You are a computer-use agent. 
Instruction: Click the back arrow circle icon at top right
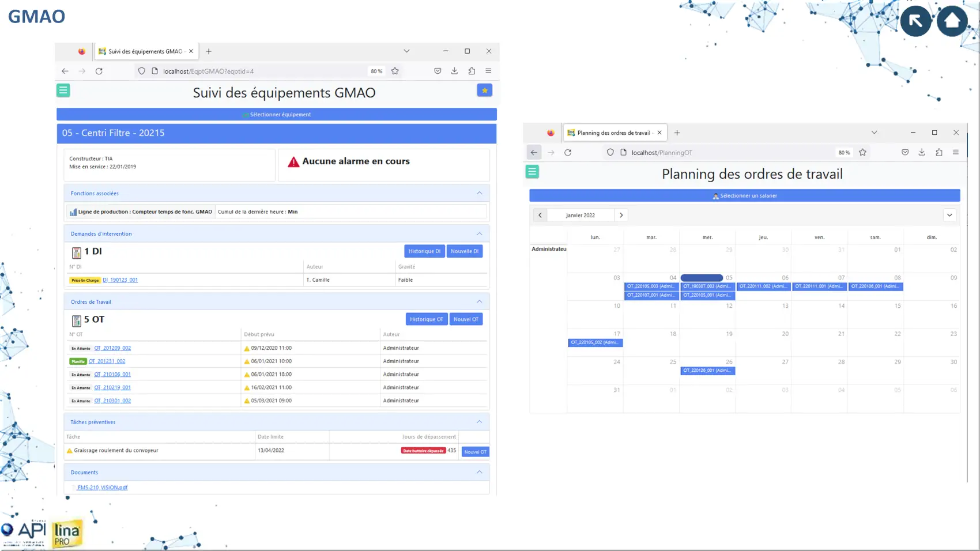click(x=915, y=21)
